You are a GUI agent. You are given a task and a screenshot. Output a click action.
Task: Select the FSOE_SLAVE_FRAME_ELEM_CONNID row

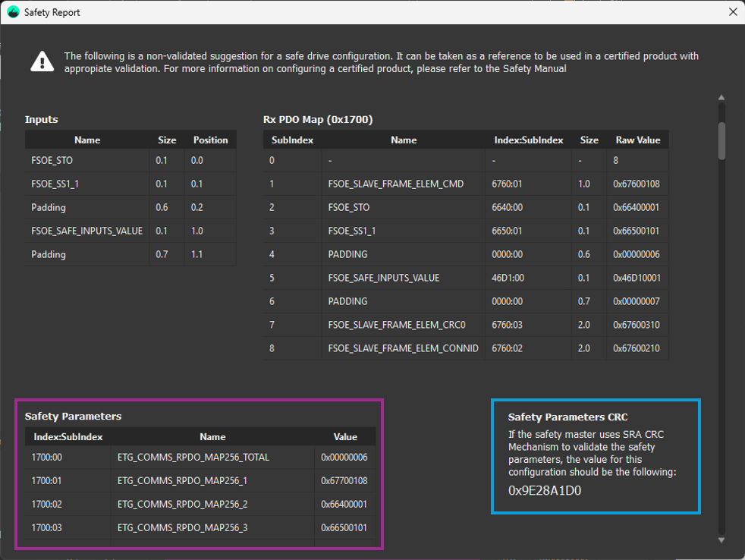pyautogui.click(x=403, y=348)
